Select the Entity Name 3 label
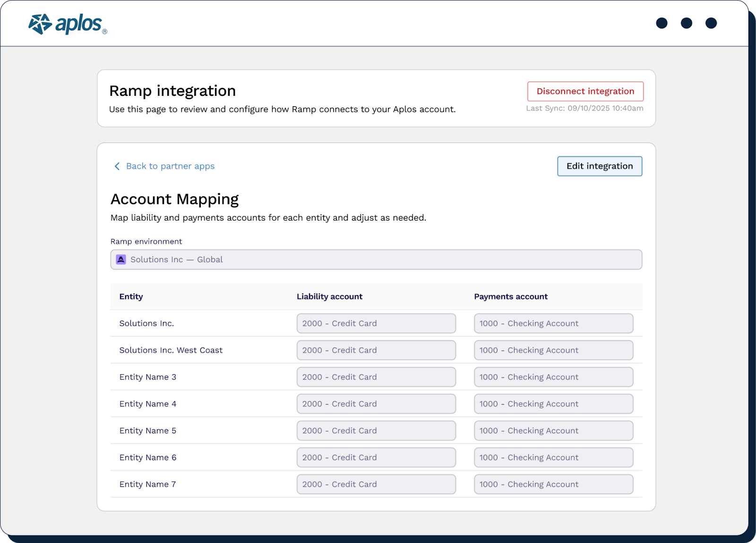The image size is (756, 543). tap(147, 377)
